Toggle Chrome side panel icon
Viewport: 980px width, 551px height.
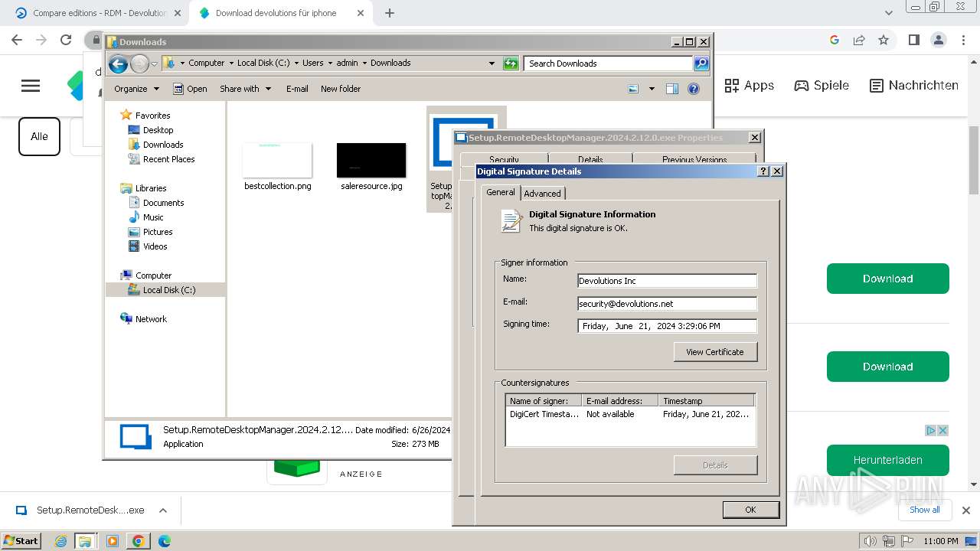pyautogui.click(x=913, y=40)
